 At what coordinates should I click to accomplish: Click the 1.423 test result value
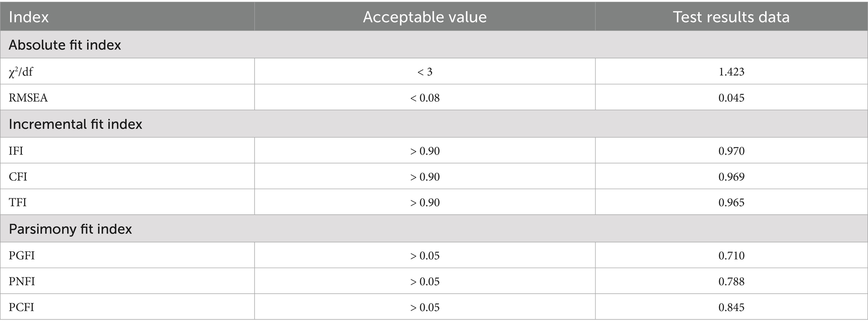click(x=731, y=72)
